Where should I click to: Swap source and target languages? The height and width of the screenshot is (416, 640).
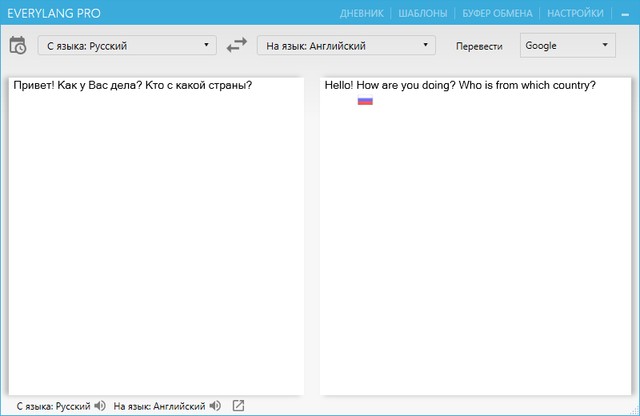236,45
